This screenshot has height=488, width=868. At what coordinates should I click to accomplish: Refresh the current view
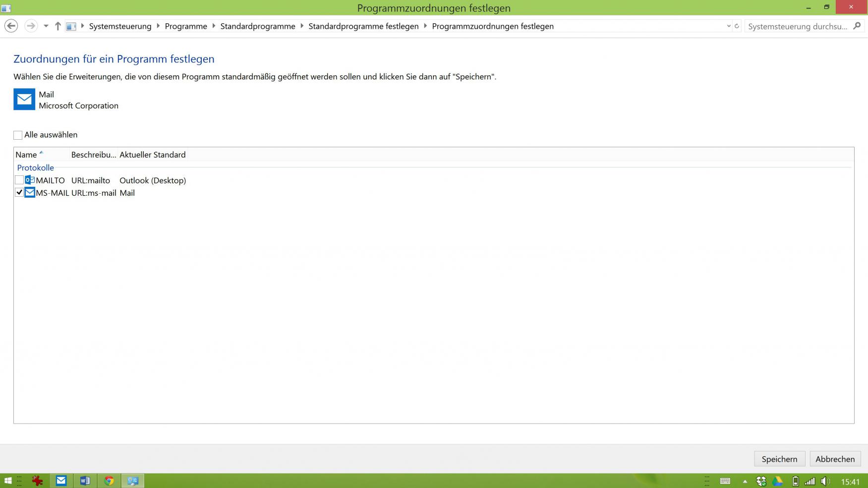pyautogui.click(x=737, y=26)
